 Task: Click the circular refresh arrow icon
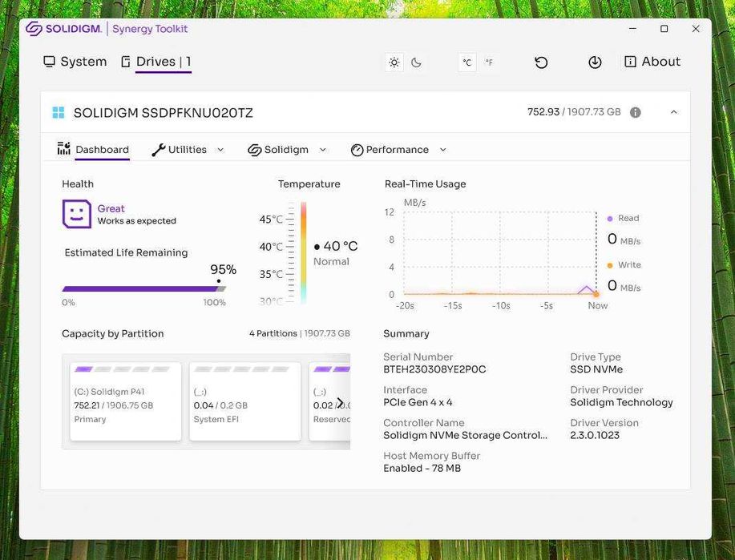(x=541, y=62)
